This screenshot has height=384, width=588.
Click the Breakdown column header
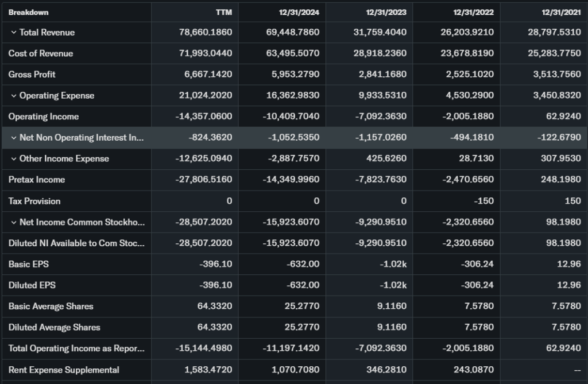(28, 12)
